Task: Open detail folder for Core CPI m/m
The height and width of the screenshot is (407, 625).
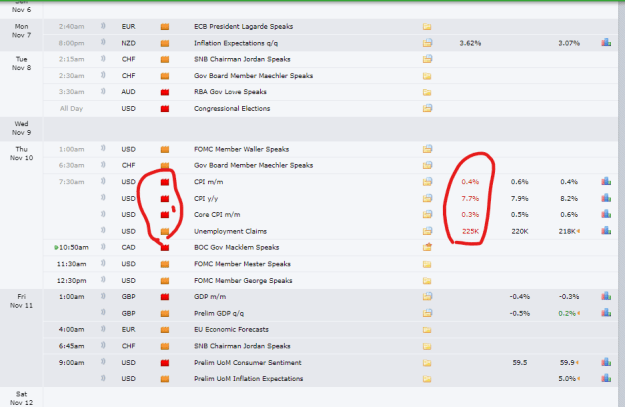Action: pos(427,214)
